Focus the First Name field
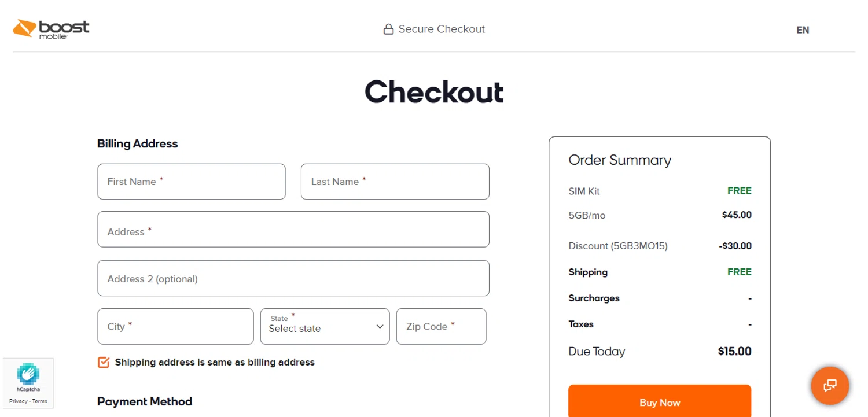The image size is (868, 417). (x=192, y=182)
